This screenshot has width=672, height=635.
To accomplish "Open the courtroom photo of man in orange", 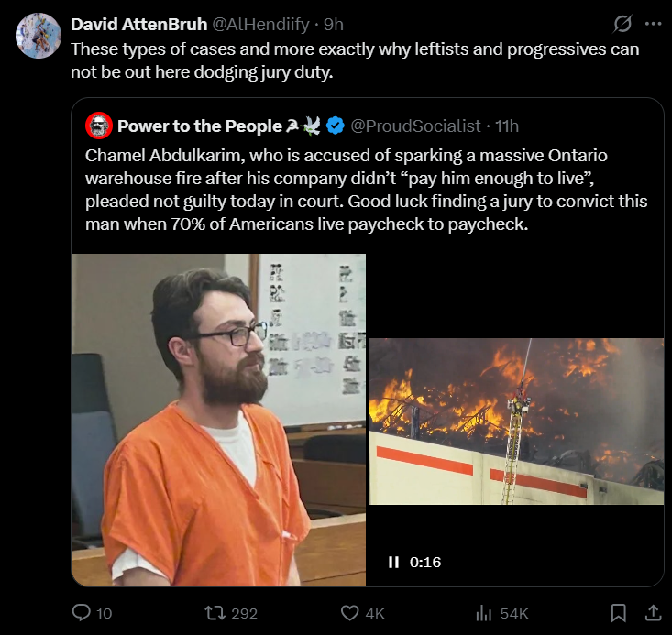I will coord(218,420).
